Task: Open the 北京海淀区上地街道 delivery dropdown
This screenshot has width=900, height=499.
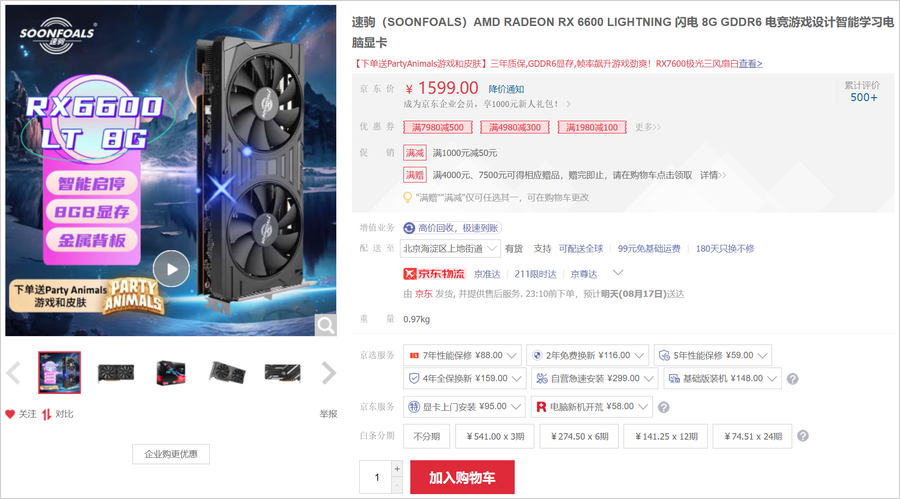Action: (x=451, y=249)
